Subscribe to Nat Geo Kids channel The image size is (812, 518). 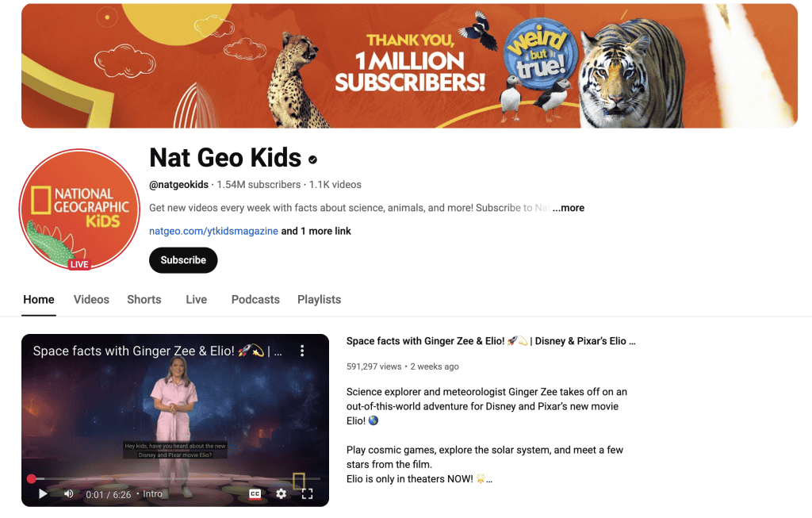click(x=183, y=260)
